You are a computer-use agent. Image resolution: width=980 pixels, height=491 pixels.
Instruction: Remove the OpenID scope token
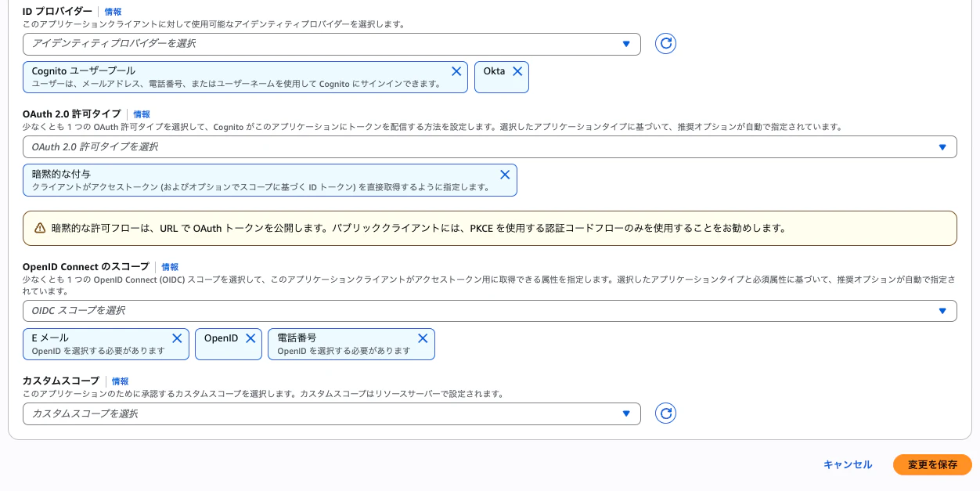250,338
